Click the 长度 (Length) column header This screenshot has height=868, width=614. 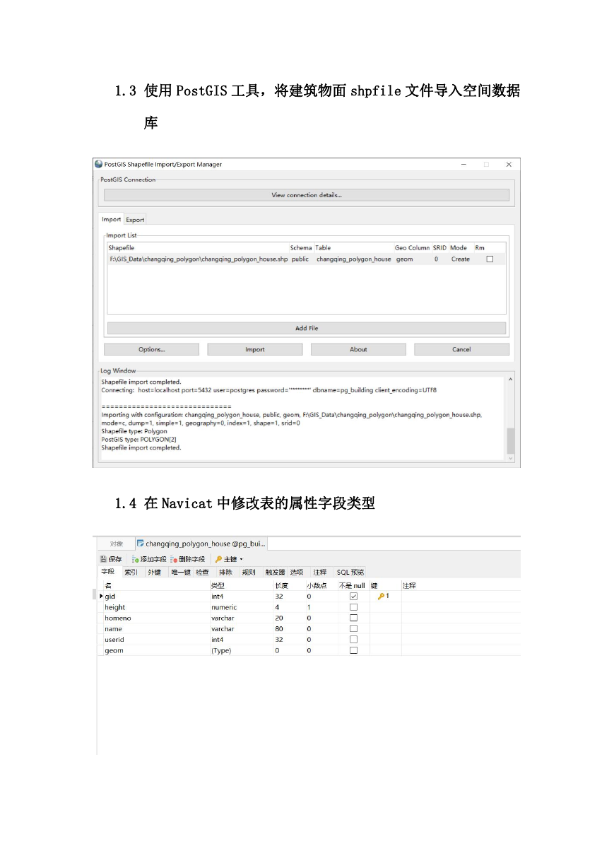click(x=281, y=585)
